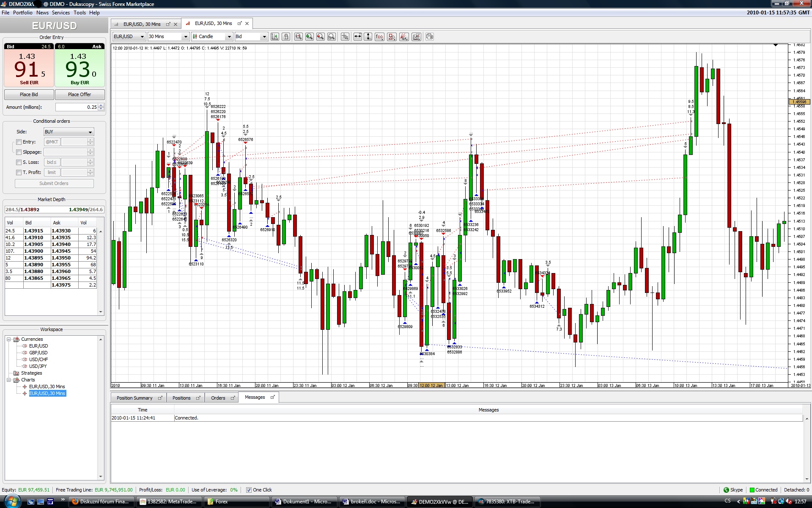
Task: Enable the T. Profit checkbox
Action: pos(19,172)
